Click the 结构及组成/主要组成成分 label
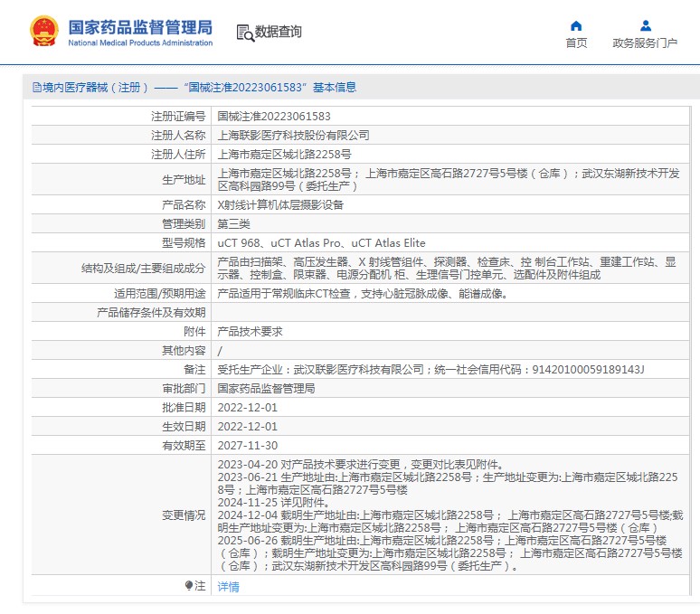The height and width of the screenshot is (614, 700). tap(143, 269)
